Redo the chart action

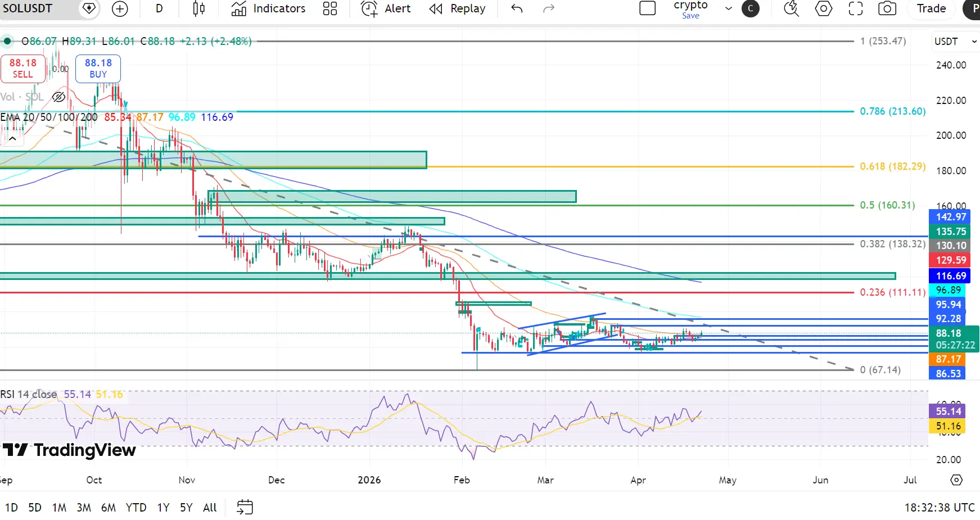549,8
